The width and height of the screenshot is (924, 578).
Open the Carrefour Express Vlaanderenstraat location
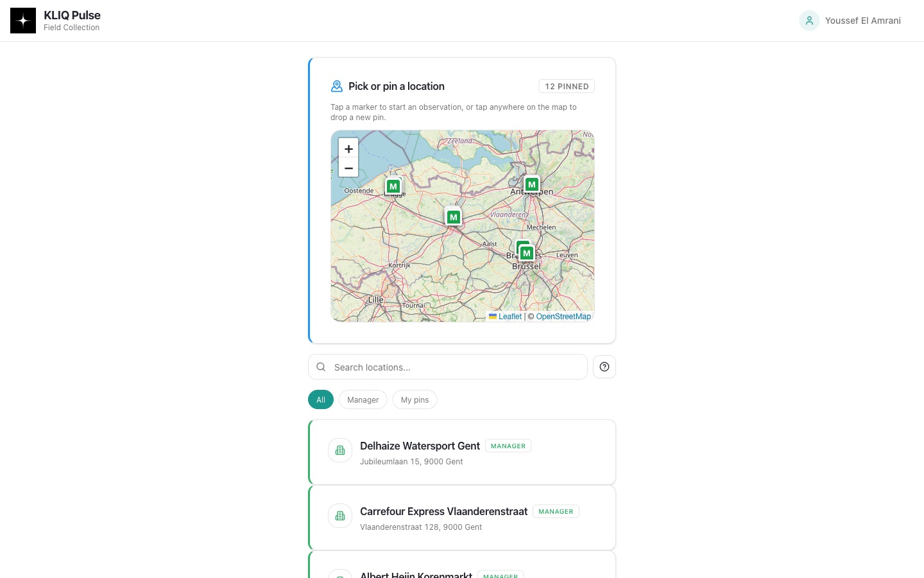[462, 518]
